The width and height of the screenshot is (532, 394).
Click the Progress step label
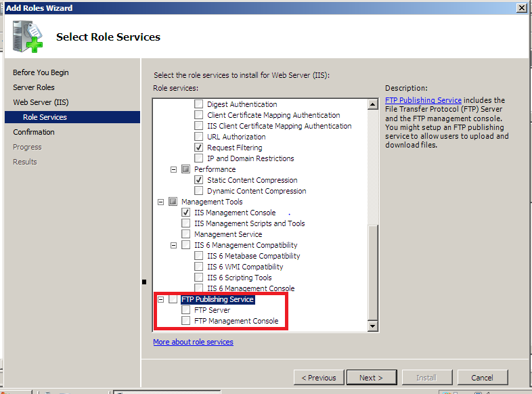click(27, 148)
